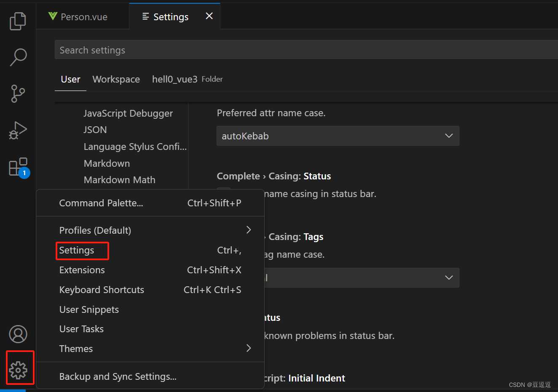Focus the Search settings field

click(x=306, y=50)
